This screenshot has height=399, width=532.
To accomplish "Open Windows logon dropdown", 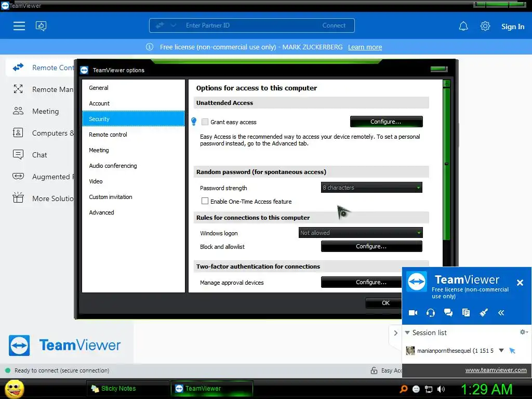I will [361, 233].
